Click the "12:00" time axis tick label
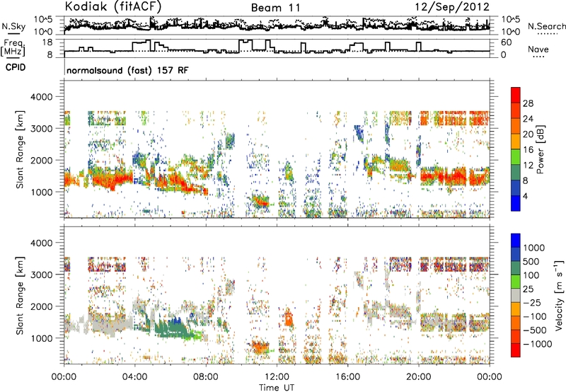 [x=277, y=377]
